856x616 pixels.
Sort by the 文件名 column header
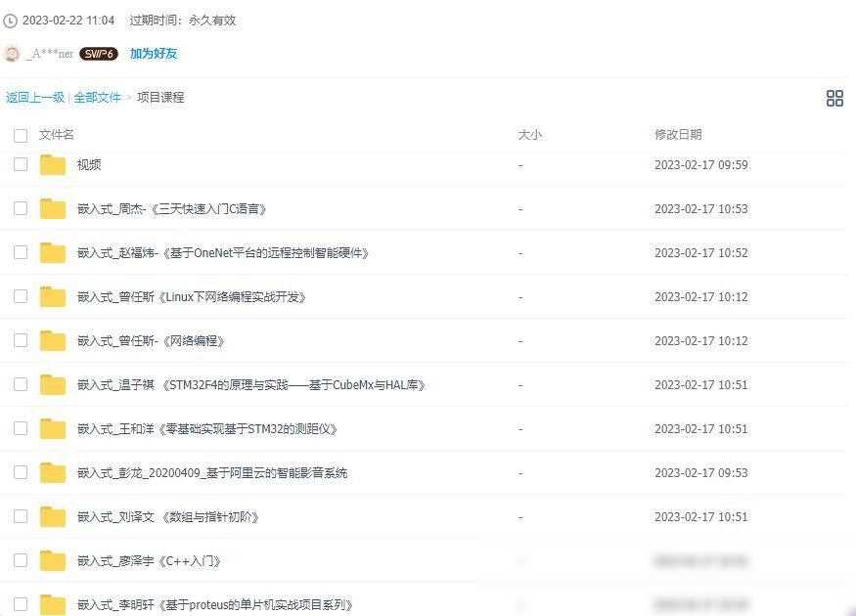pos(56,134)
